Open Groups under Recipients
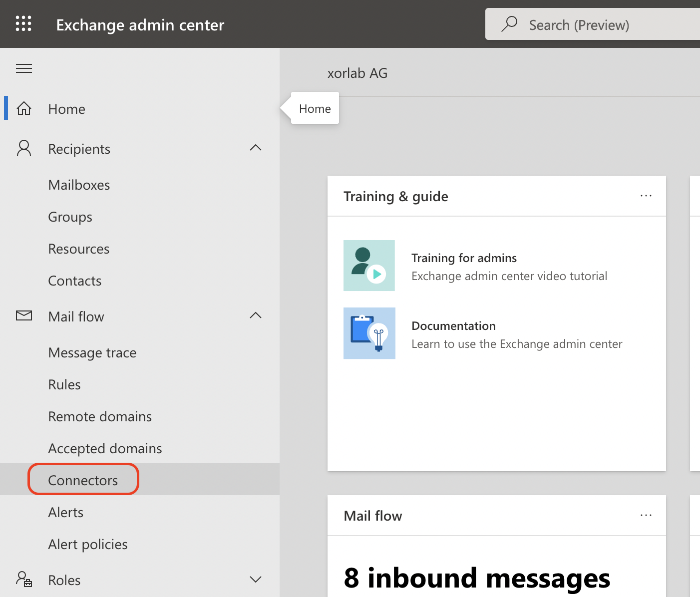This screenshot has height=597, width=700. pos(70,217)
